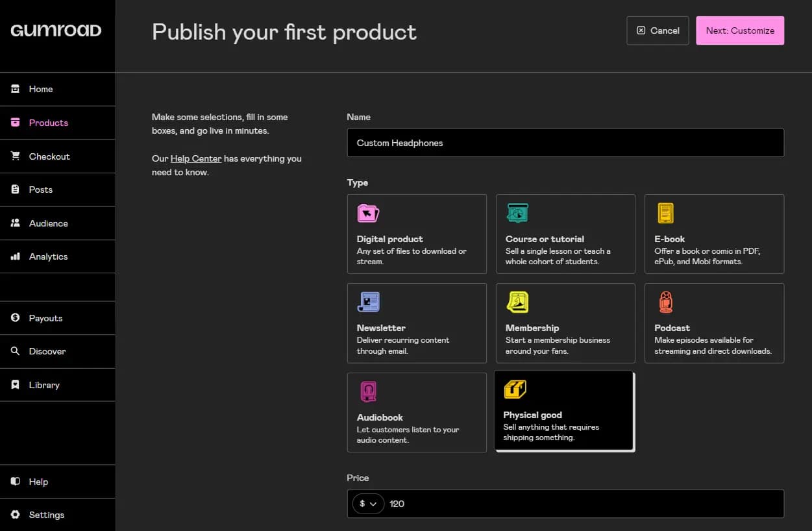Click Next: Customize button
The height and width of the screenshot is (531, 812).
[x=740, y=31]
